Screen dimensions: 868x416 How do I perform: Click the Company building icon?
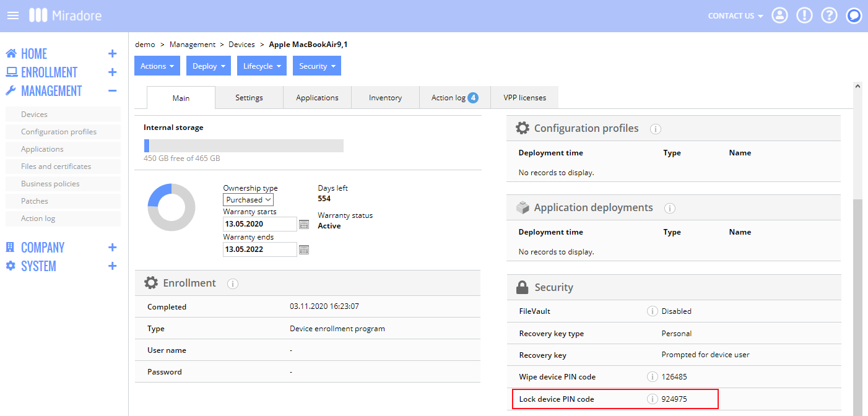(11, 248)
